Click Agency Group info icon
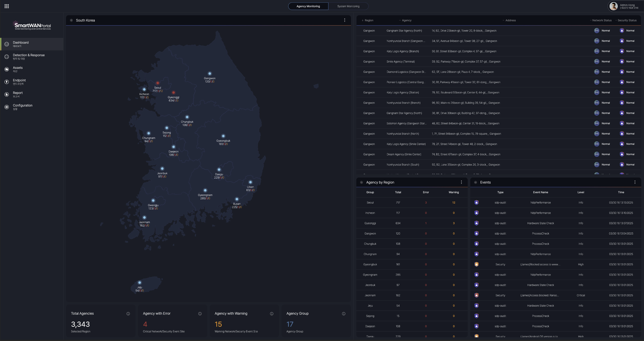The width and height of the screenshot is (644, 341). [x=344, y=314]
